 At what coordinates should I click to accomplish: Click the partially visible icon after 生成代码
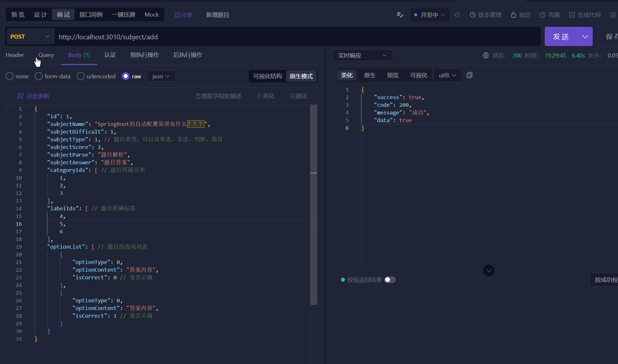click(x=613, y=15)
